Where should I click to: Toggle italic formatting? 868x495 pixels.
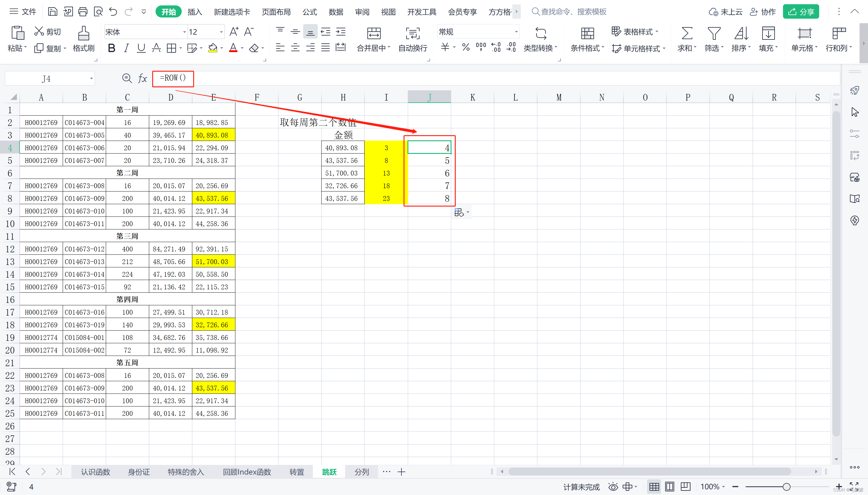126,48
